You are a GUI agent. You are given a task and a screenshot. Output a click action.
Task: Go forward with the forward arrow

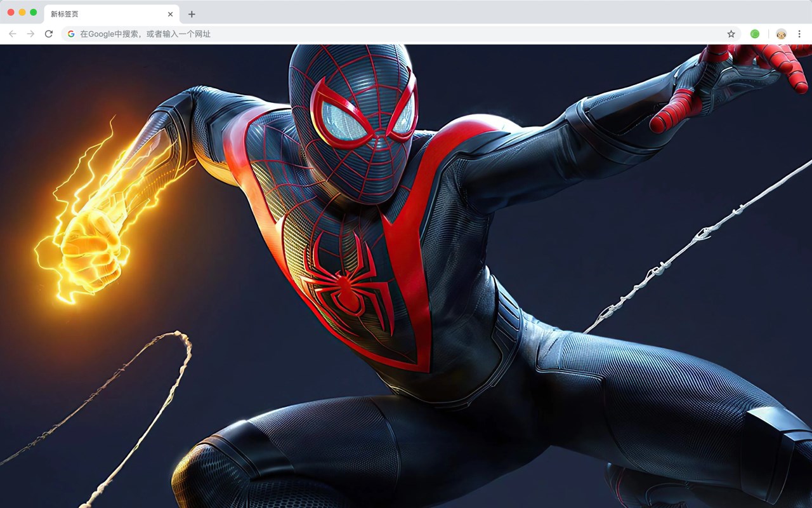pos(30,34)
